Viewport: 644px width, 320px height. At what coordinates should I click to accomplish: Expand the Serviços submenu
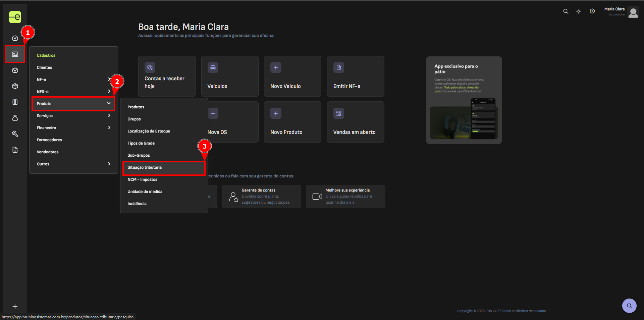[73, 116]
